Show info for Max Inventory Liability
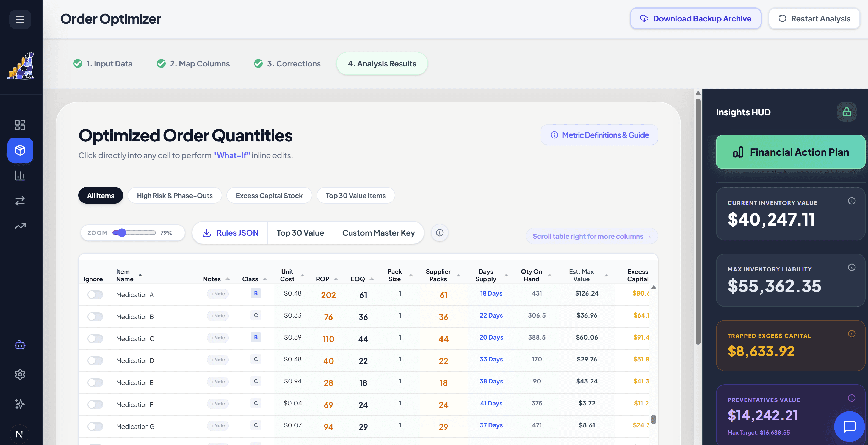This screenshot has height=445, width=868. 852,268
